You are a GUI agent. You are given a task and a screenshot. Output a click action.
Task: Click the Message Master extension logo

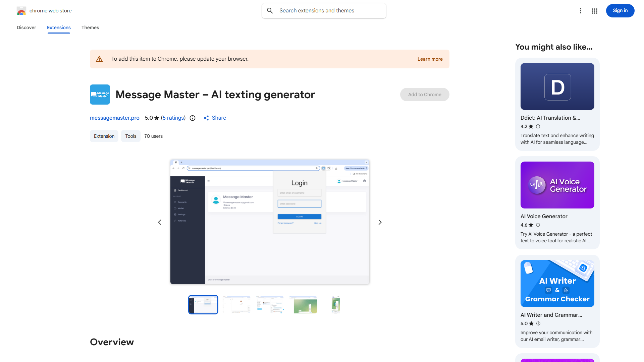click(100, 94)
